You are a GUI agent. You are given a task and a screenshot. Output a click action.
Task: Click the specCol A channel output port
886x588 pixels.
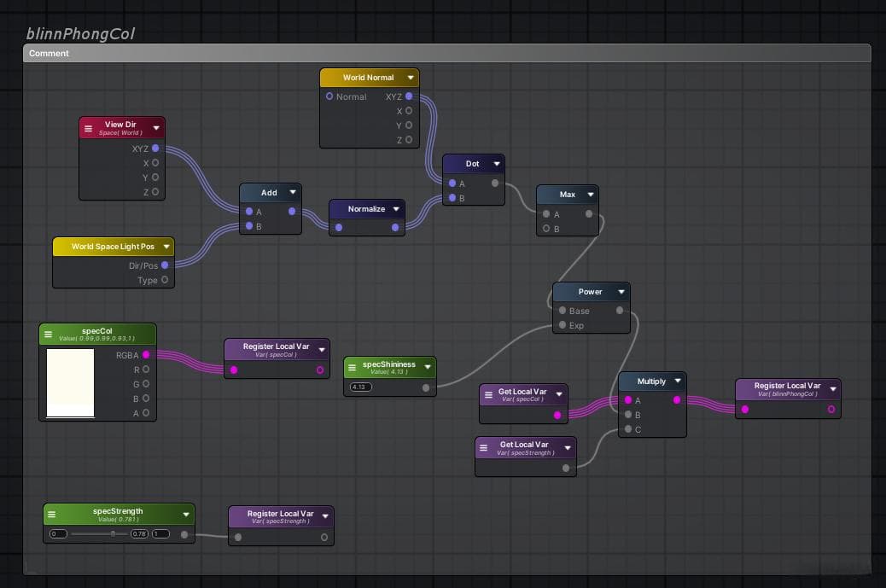click(146, 413)
